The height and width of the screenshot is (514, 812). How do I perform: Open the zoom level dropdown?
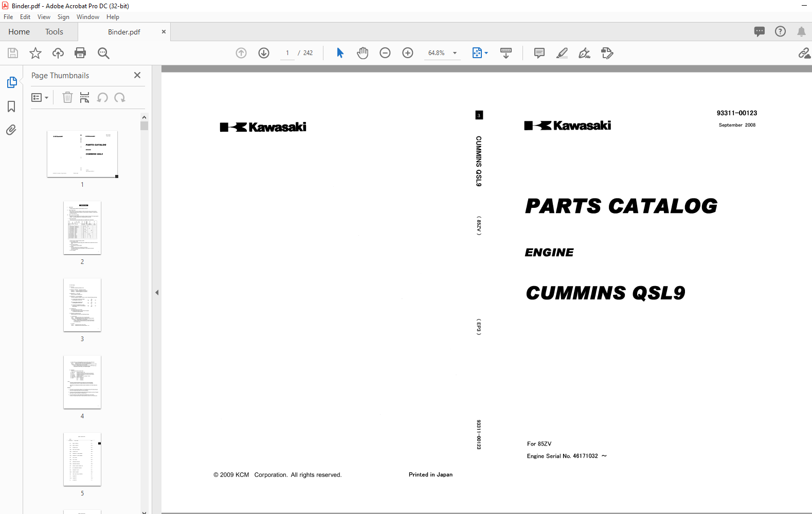[x=455, y=53]
